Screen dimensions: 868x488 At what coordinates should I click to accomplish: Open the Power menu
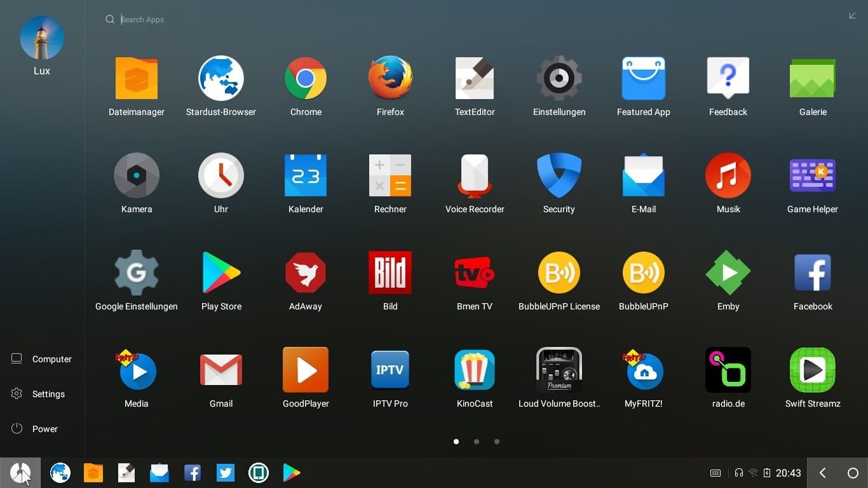tap(34, 429)
